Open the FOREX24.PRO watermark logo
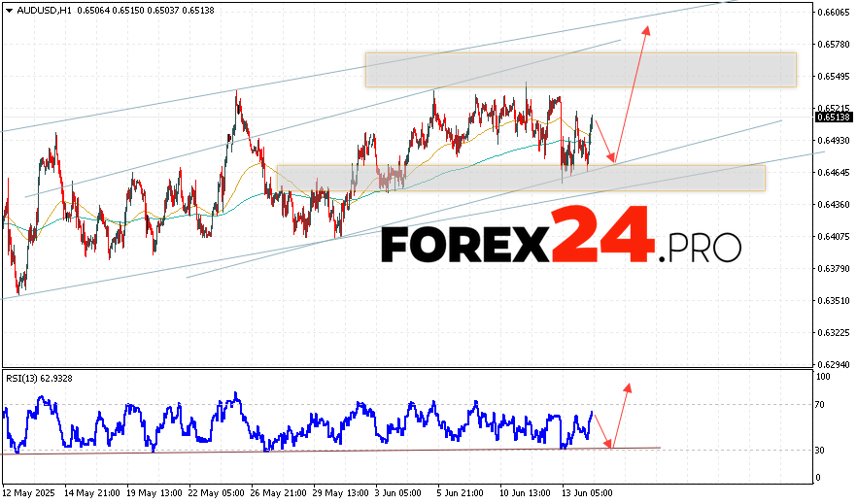The width and height of the screenshot is (857, 504). coord(560,243)
